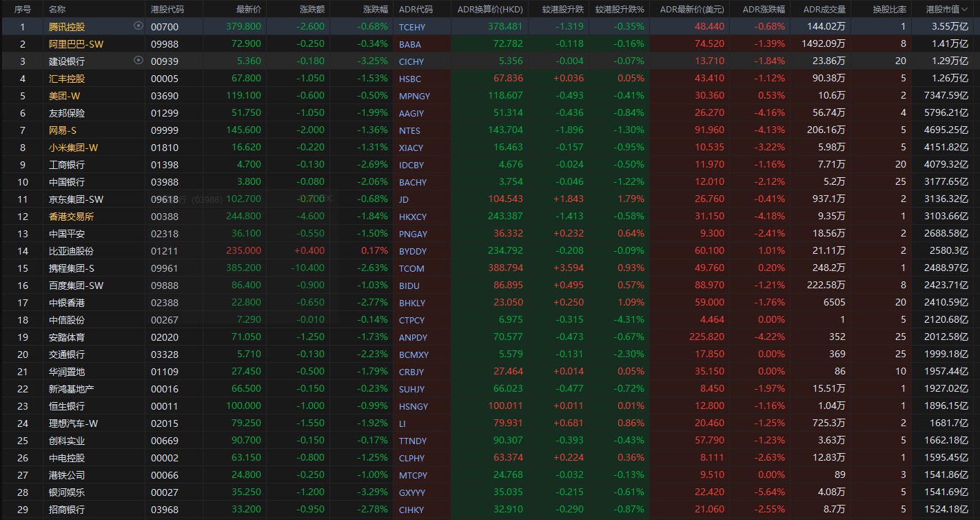Click the LI ADR code cell
The image size is (980, 520).
pos(402,423)
